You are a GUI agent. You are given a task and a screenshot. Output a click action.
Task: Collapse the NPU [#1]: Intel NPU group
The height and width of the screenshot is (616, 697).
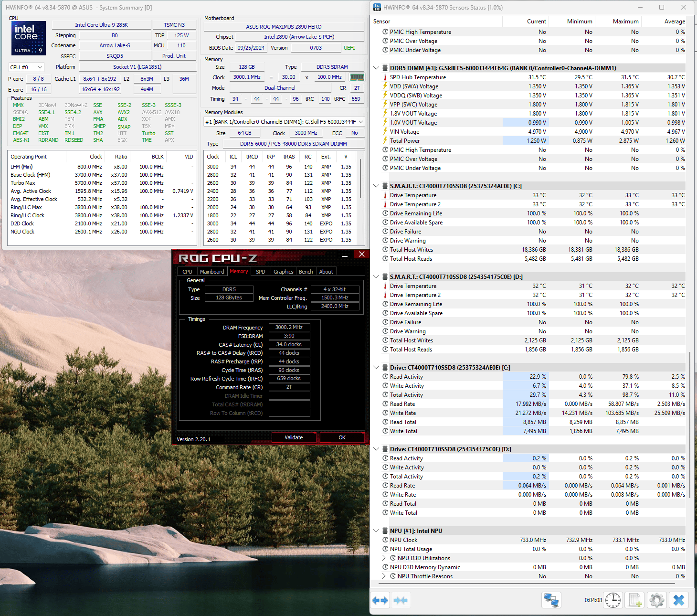[x=376, y=531]
